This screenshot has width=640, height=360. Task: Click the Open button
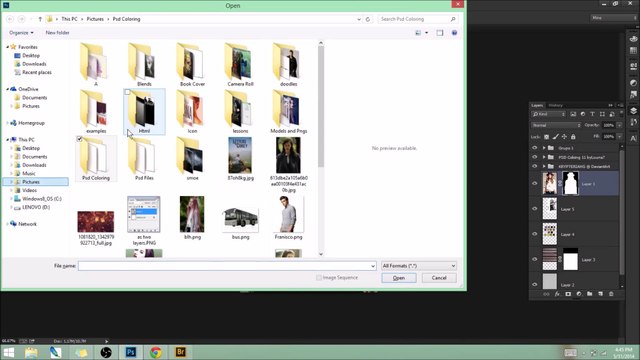[399, 278]
